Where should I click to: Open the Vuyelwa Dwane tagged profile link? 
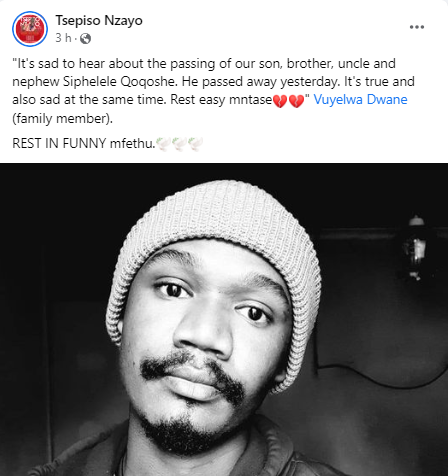coord(360,100)
